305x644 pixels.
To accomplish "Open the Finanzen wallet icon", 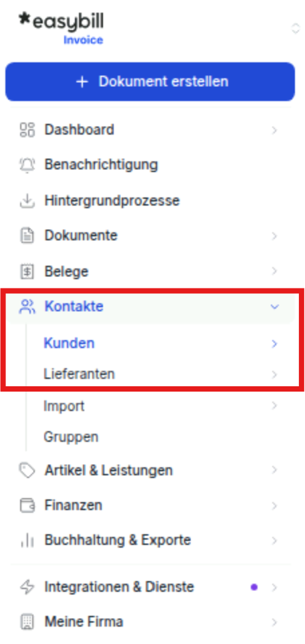I will coord(27,505).
